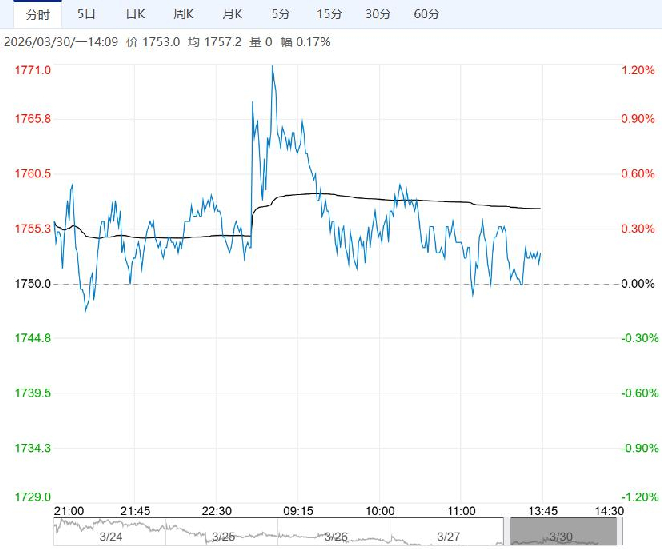Click the 14:30 time axis label
The width and height of the screenshot is (662, 549).
coord(609,510)
